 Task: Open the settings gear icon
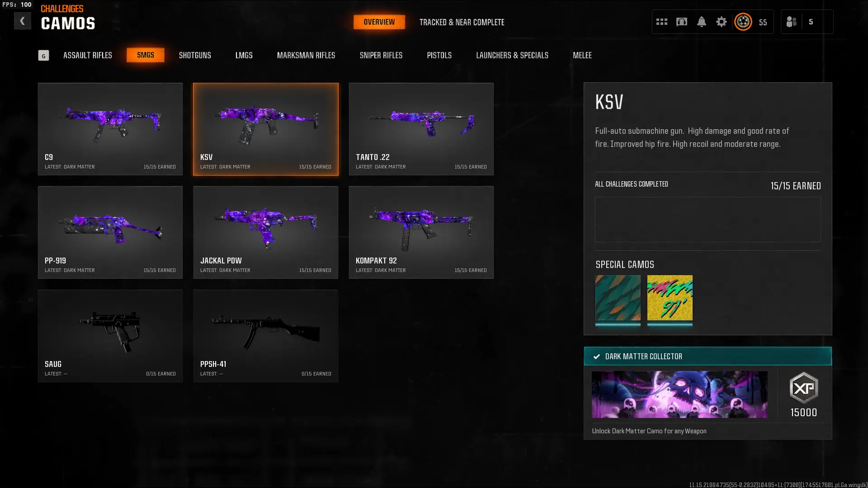(x=722, y=22)
